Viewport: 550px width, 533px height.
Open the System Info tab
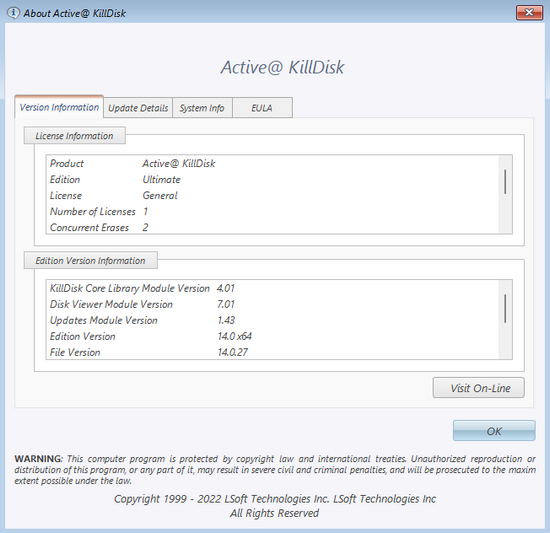click(202, 108)
